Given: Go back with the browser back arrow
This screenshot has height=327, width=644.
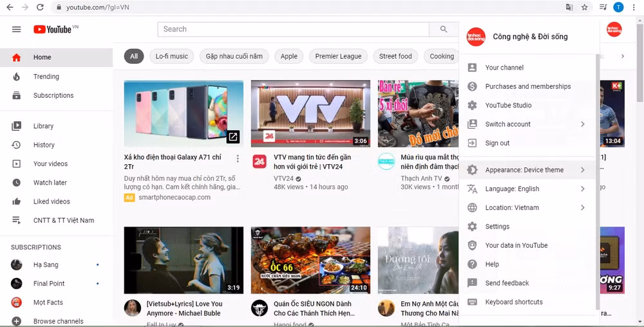Looking at the screenshot, I should [10, 7].
